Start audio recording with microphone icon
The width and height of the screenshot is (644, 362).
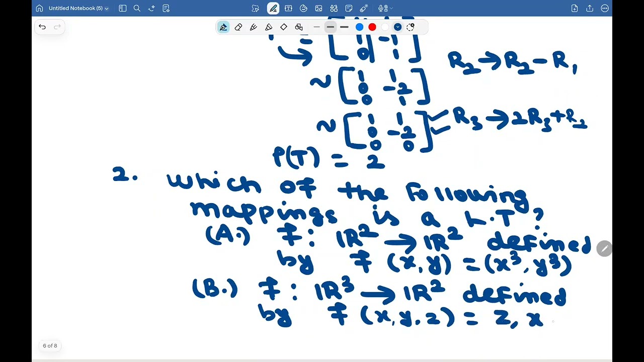pos(382,8)
